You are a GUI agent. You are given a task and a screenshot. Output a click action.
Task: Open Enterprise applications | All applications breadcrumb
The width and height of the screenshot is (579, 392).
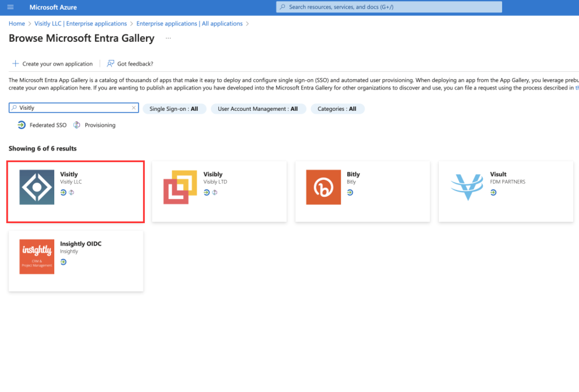tap(190, 23)
